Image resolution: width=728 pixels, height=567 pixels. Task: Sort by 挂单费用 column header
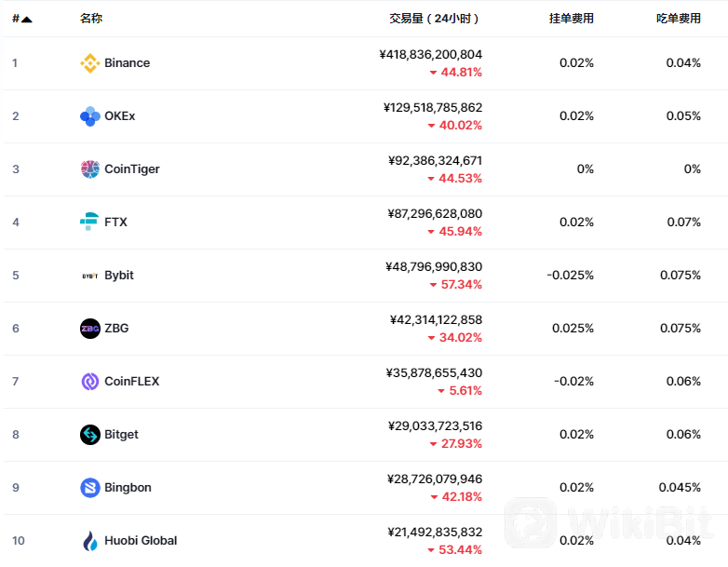pos(571,19)
